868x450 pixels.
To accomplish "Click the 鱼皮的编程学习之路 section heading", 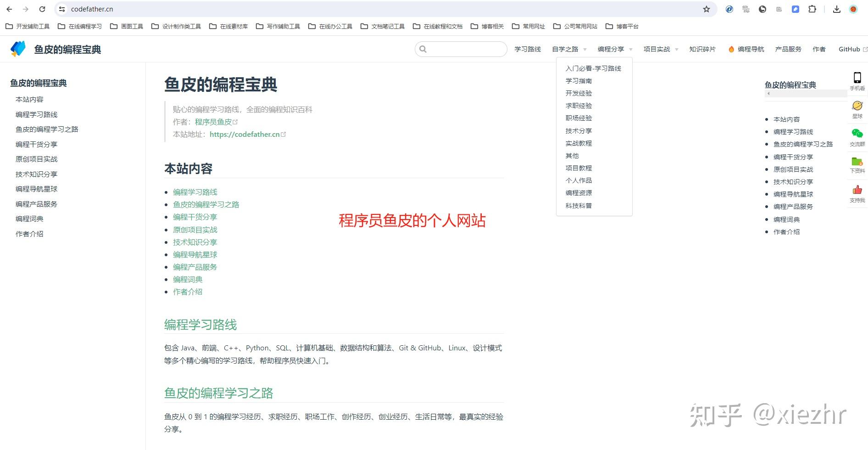I will (218, 393).
